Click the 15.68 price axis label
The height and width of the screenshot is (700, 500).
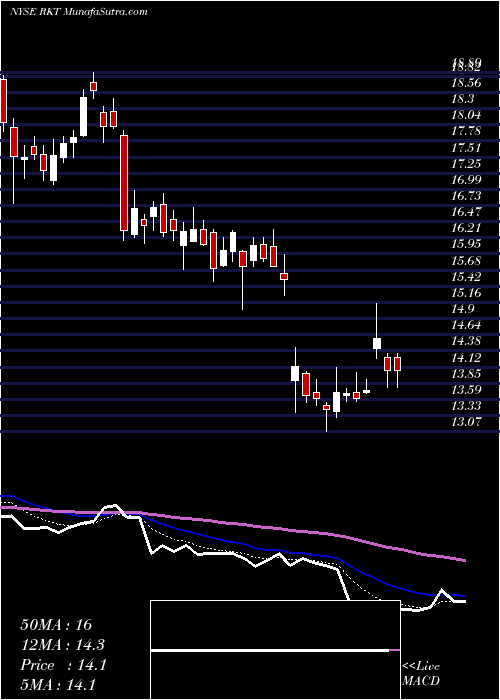click(x=467, y=260)
